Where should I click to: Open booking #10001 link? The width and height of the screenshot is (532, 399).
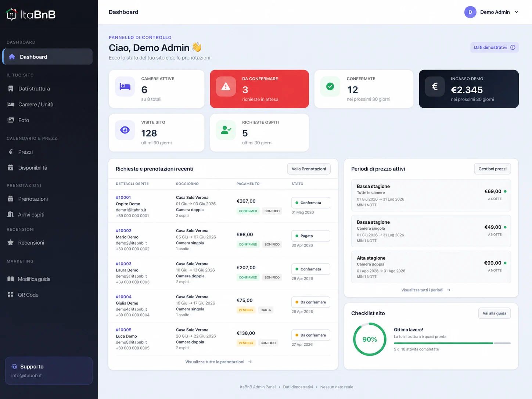point(123,198)
